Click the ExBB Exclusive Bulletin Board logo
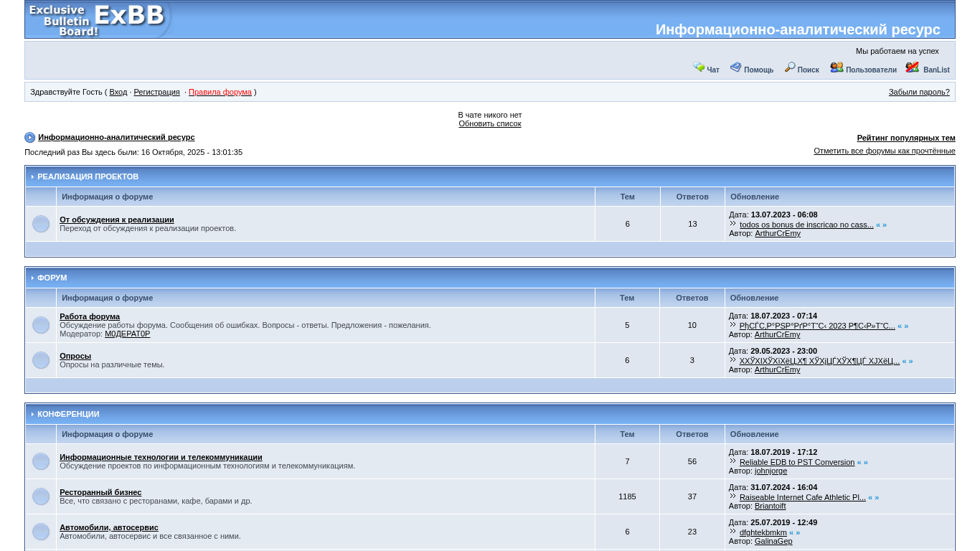This screenshot has height=551, width=980. [98, 19]
